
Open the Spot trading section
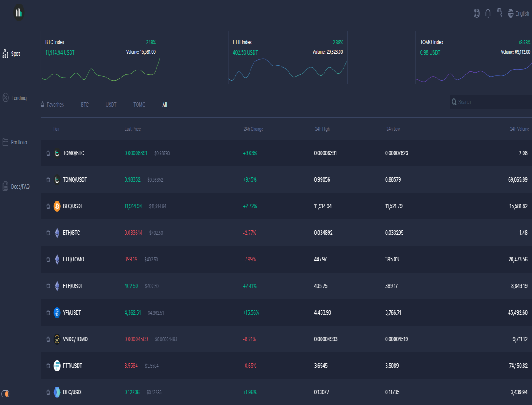pyautogui.click(x=11, y=54)
